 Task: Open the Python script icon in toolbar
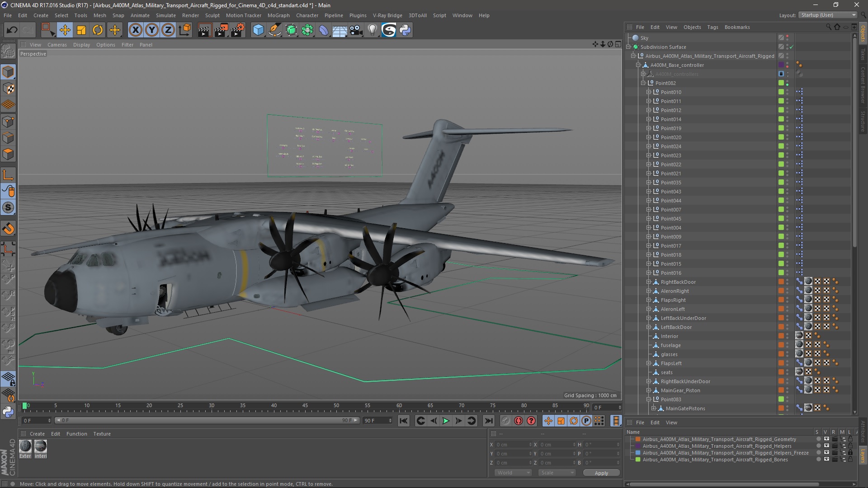[406, 30]
